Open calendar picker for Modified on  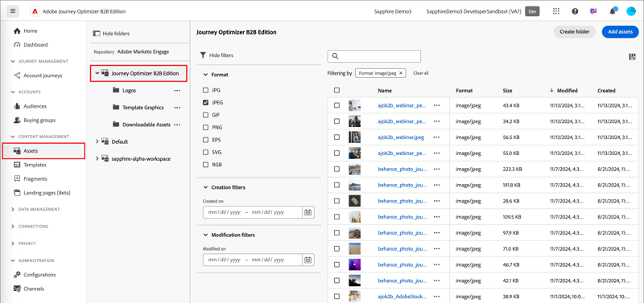point(308,260)
